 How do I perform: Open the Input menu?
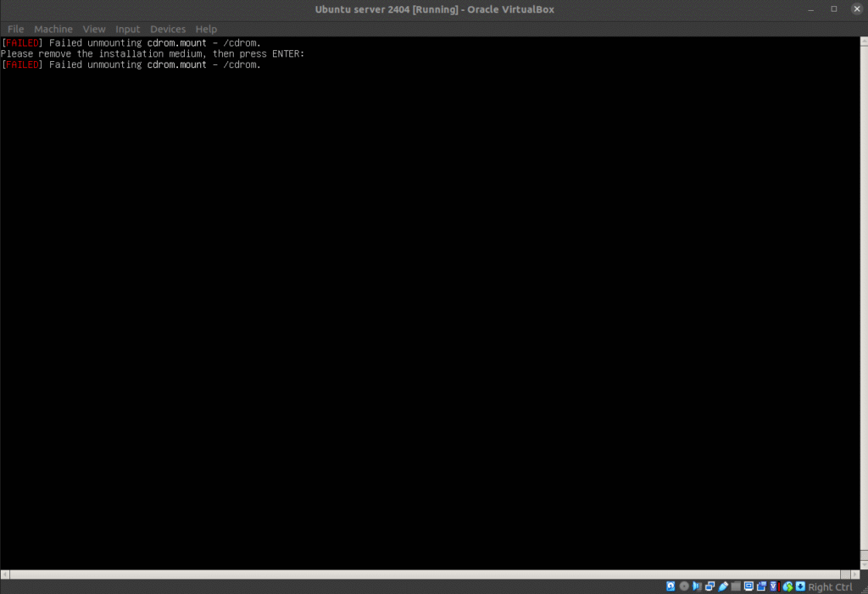tap(128, 29)
